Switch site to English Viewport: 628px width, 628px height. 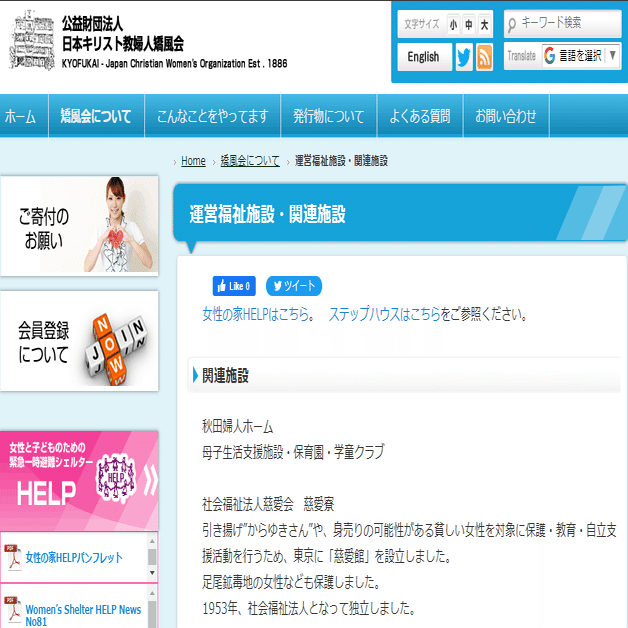(x=424, y=57)
